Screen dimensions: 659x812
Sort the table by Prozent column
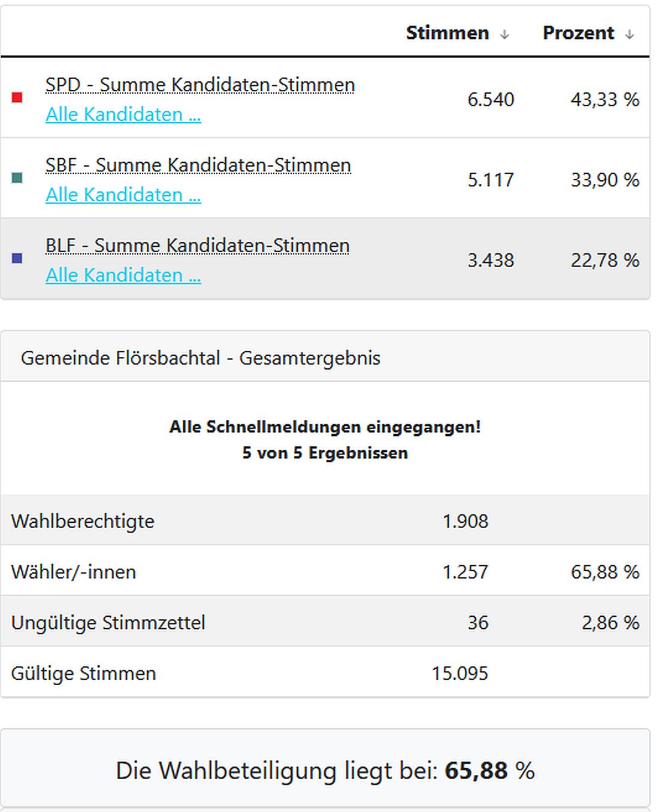point(578,33)
